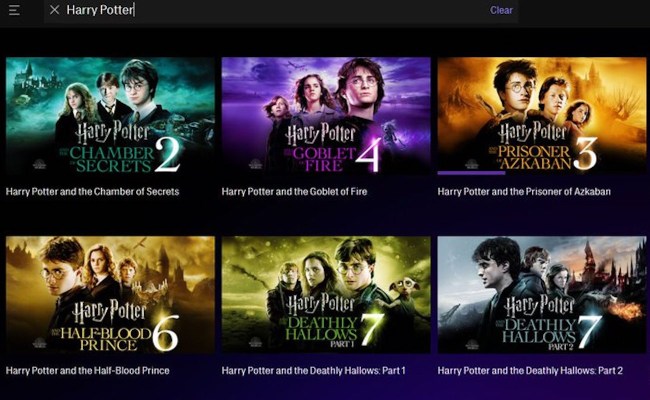Click the 'Harry Potter and the Goblet of Fire' title
Viewport: 650px width, 400px height.
pos(302,191)
